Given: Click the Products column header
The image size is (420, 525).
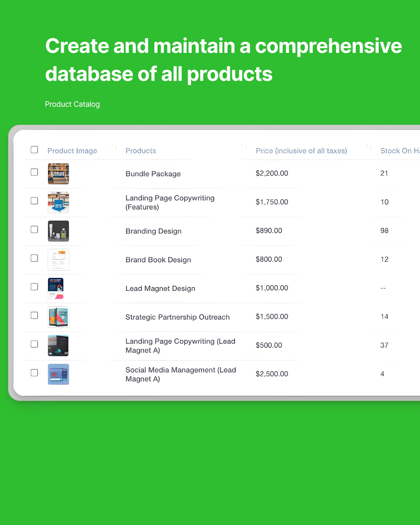Looking at the screenshot, I should click(141, 151).
